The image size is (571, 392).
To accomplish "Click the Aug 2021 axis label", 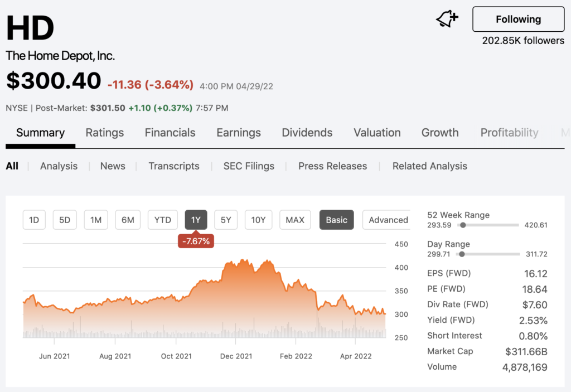I will tap(115, 356).
